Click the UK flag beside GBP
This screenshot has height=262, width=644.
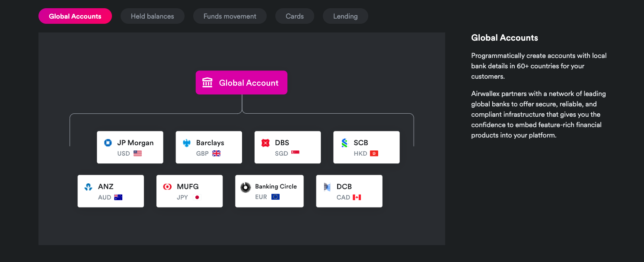click(216, 153)
